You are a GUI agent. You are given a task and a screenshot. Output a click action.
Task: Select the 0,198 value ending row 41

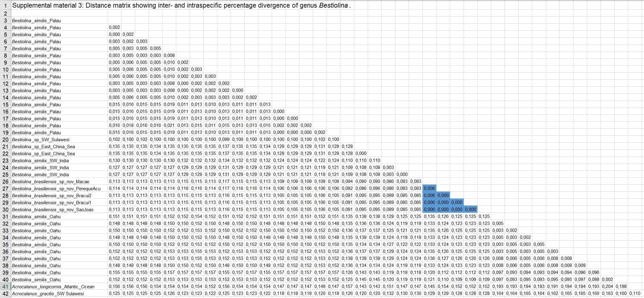coord(621,286)
